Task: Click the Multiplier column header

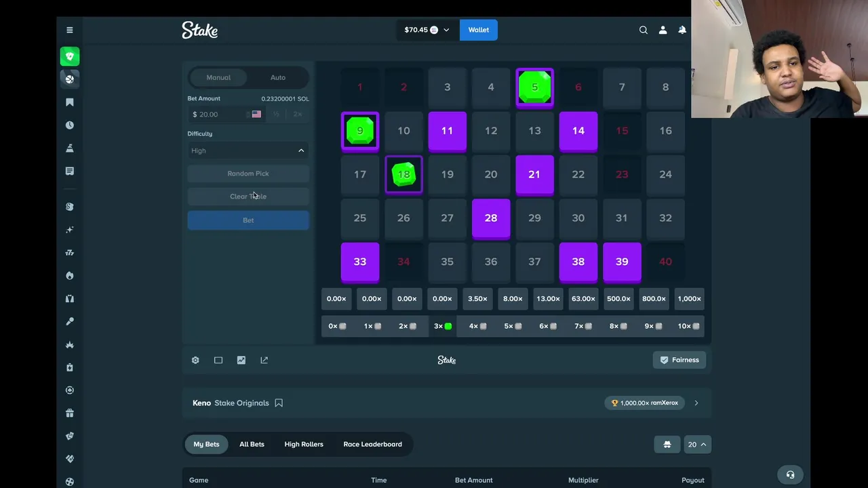Action: click(x=583, y=481)
